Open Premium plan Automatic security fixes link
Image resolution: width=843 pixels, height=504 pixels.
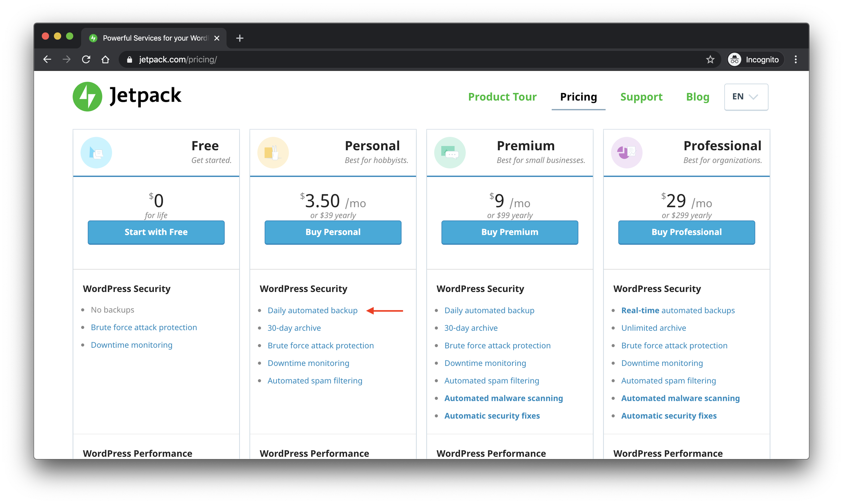tap(492, 416)
